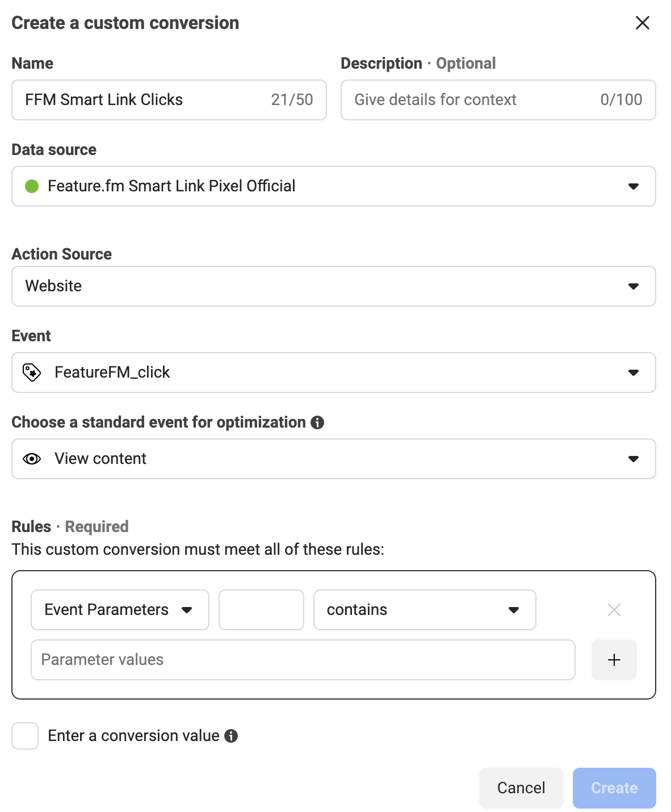The width and height of the screenshot is (671, 812).
Task: Open the Feature.fm Smart Link Pixel Official dropdown
Action: click(x=334, y=186)
